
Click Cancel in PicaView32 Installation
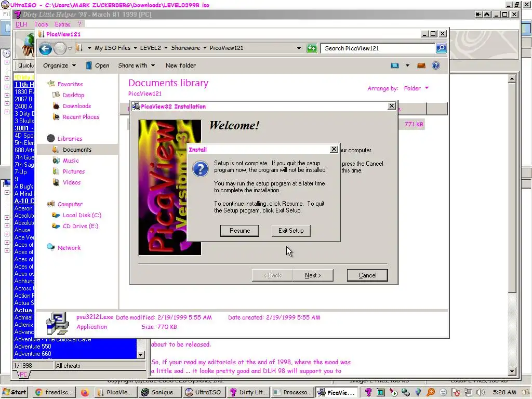(367, 275)
